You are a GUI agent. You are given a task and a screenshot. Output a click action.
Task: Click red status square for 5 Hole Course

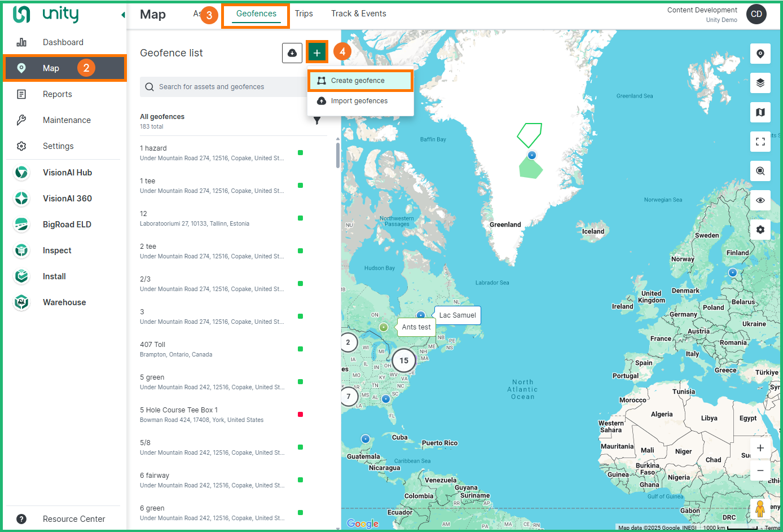click(x=300, y=415)
